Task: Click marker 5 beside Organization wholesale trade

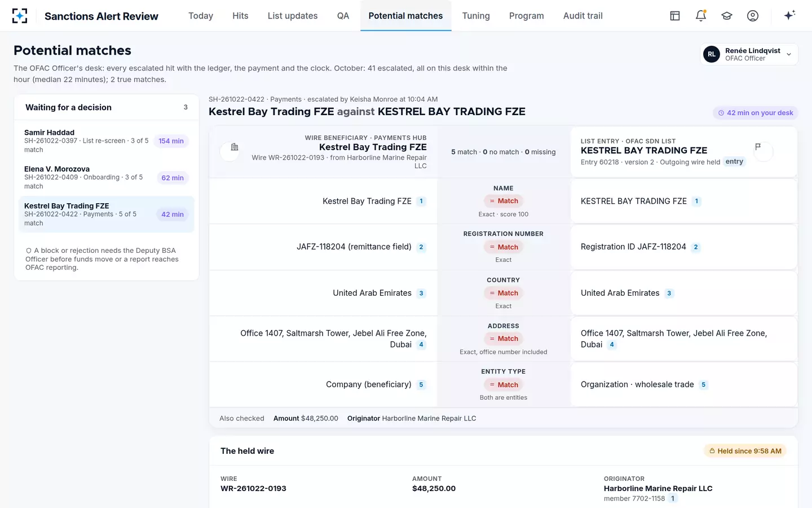Action: pos(704,385)
